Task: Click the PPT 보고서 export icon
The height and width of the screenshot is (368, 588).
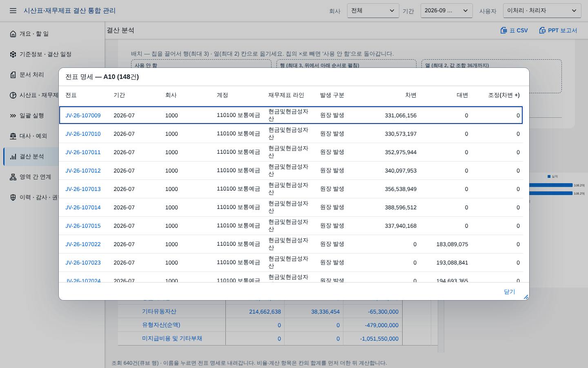Action: click(x=542, y=30)
